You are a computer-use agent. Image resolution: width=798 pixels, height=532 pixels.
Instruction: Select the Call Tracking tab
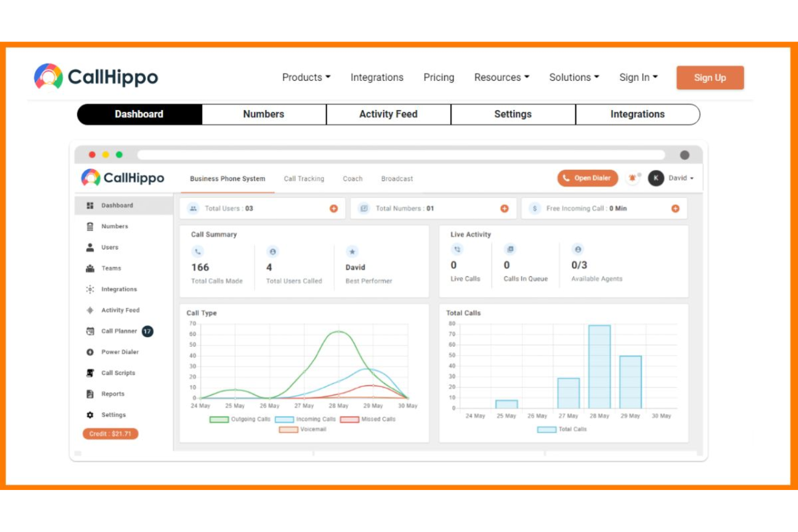(304, 178)
